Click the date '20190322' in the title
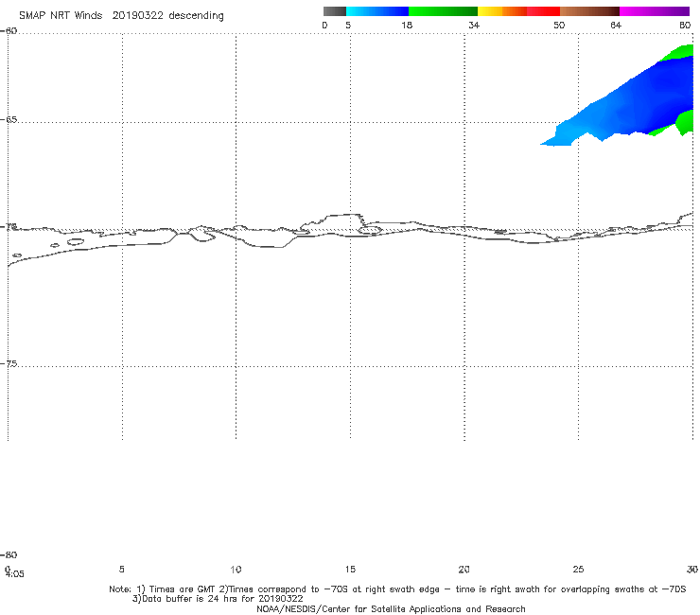Screen dimensions: 700x615 click(137, 15)
